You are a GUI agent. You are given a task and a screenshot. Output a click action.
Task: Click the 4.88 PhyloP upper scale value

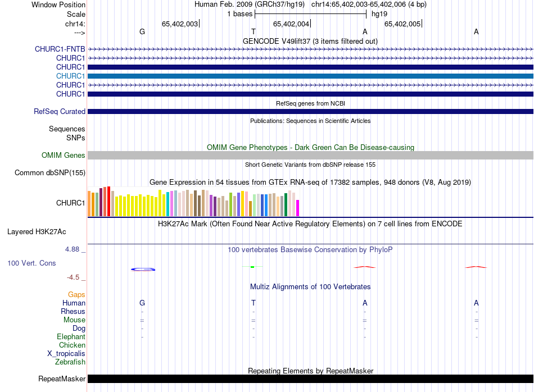72,249
